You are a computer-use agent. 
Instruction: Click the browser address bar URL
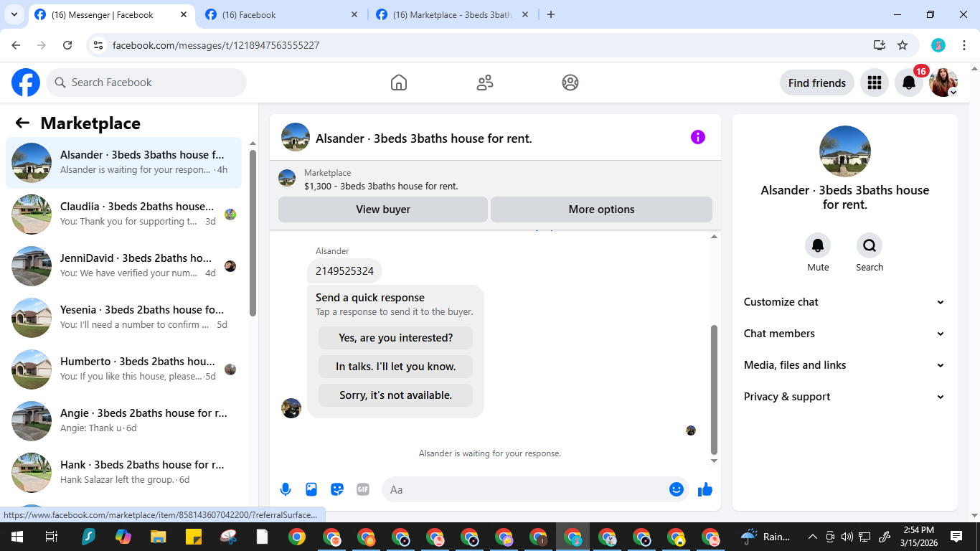pyautogui.click(x=216, y=45)
